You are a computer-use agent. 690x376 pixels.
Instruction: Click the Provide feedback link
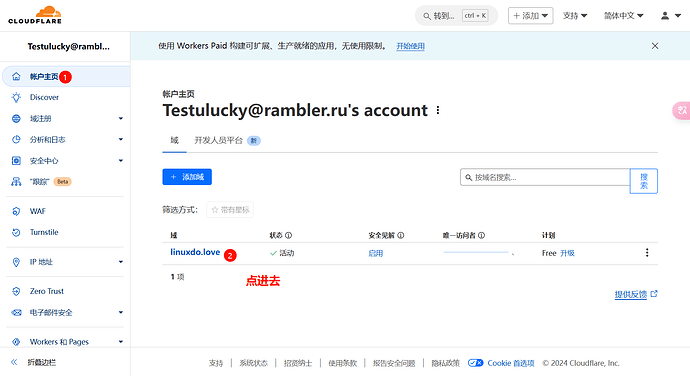(631, 294)
